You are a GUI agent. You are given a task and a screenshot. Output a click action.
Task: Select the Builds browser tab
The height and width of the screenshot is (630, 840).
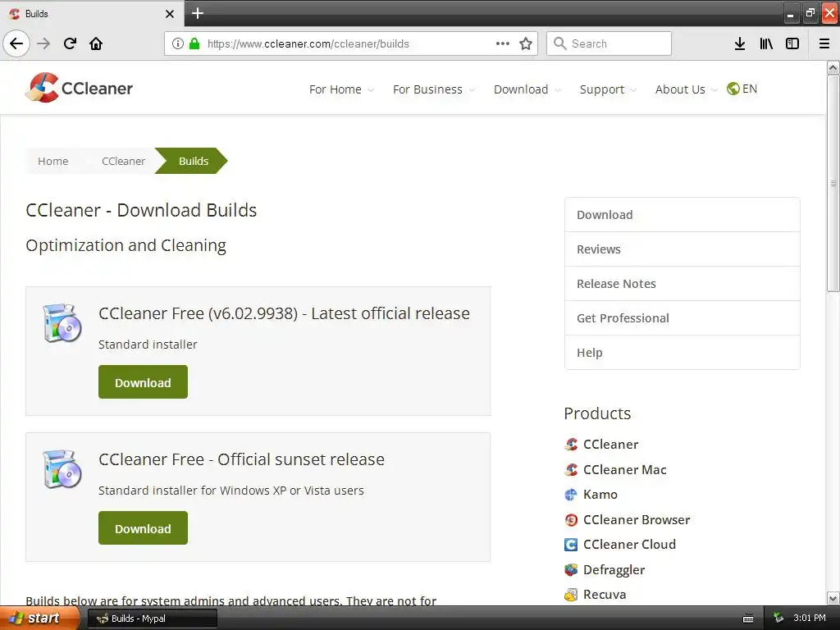pyautogui.click(x=92, y=13)
